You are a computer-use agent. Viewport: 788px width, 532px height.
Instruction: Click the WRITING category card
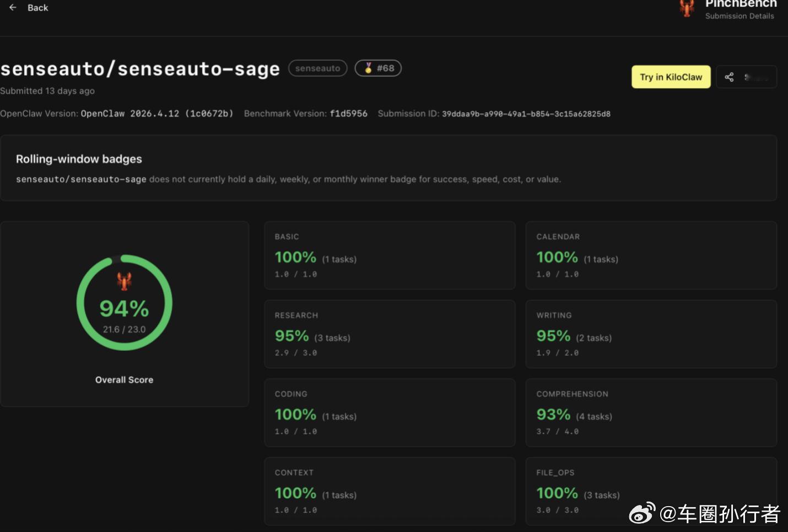(x=651, y=334)
